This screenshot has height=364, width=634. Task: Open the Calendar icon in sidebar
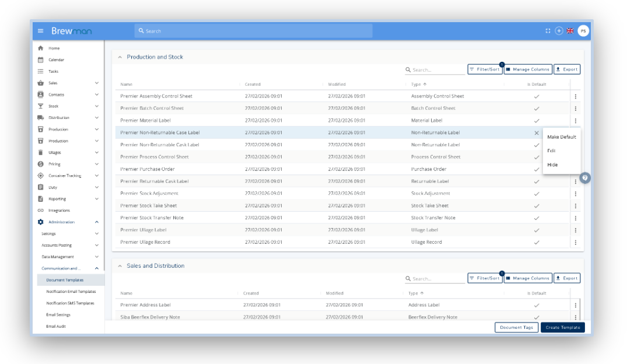pos(41,60)
